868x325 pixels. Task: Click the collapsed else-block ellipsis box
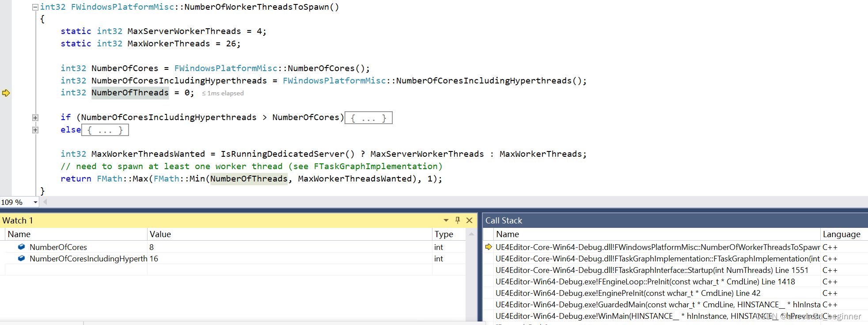click(x=105, y=130)
